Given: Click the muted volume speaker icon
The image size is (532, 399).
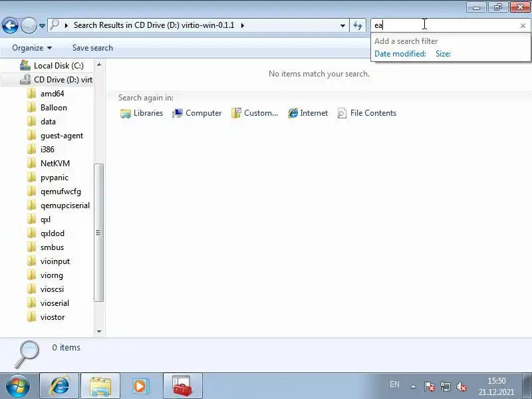Looking at the screenshot, I should coord(462,386).
